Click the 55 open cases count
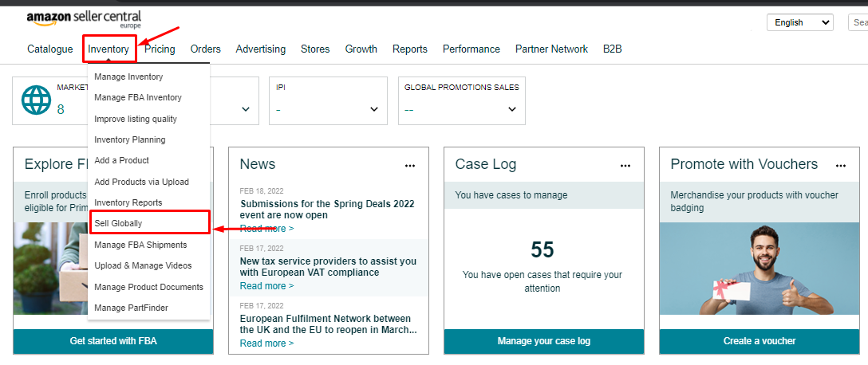The height and width of the screenshot is (365, 868). (x=542, y=250)
